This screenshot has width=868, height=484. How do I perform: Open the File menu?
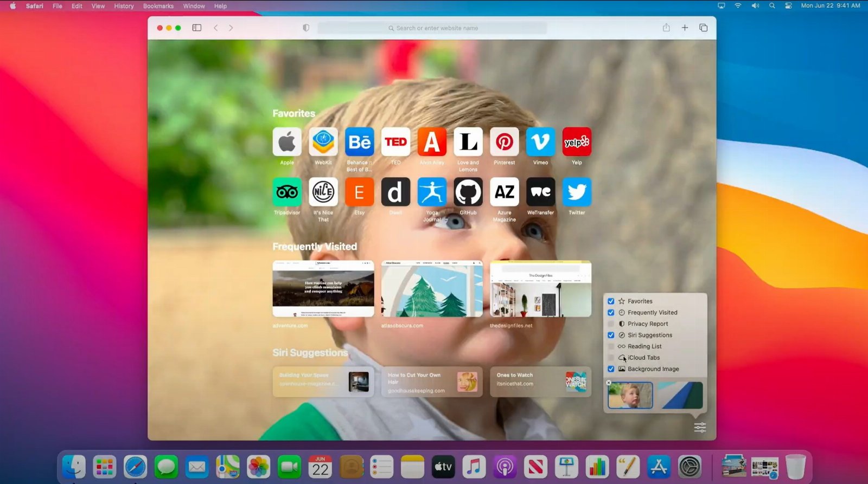coord(57,6)
